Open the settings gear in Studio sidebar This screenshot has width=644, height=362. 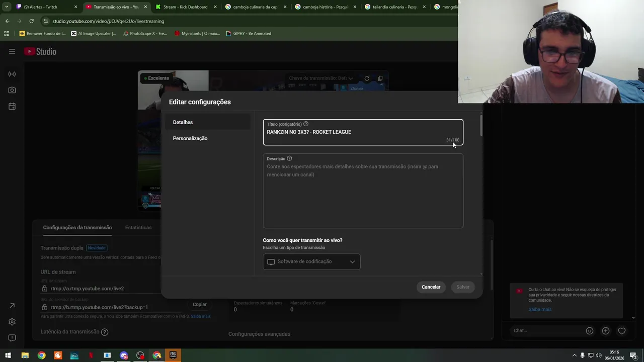[12, 322]
